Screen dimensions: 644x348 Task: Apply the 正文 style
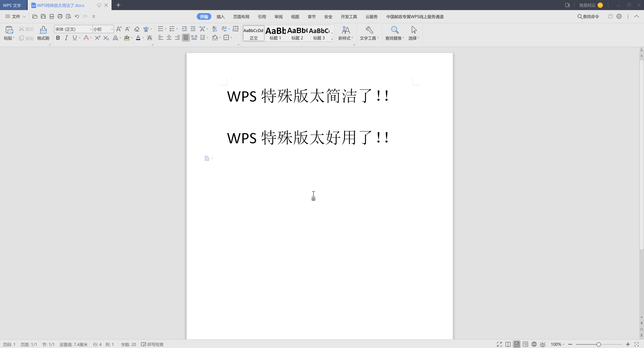click(254, 33)
